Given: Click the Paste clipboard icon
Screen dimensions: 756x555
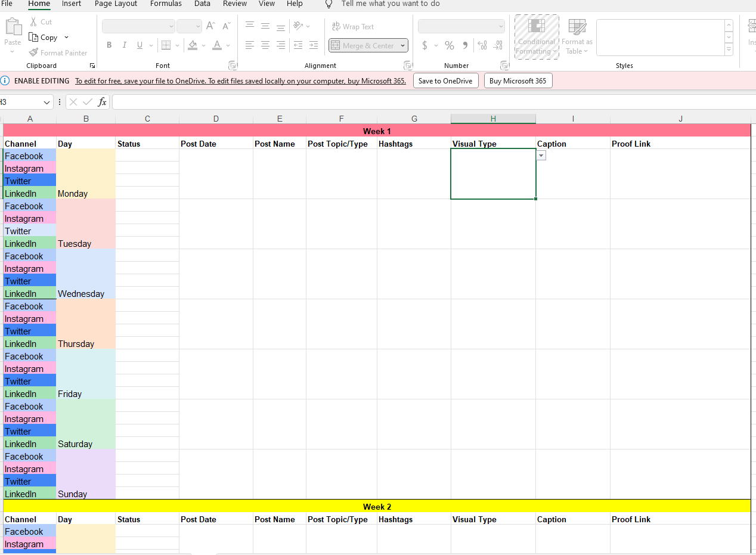Looking at the screenshot, I should point(13,27).
